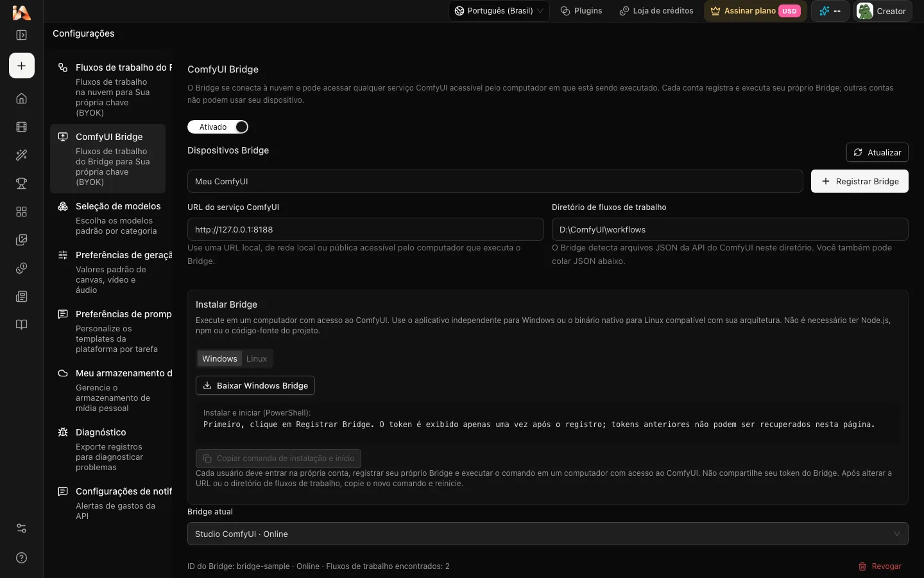Click the Registrar Bridge button

point(860,181)
